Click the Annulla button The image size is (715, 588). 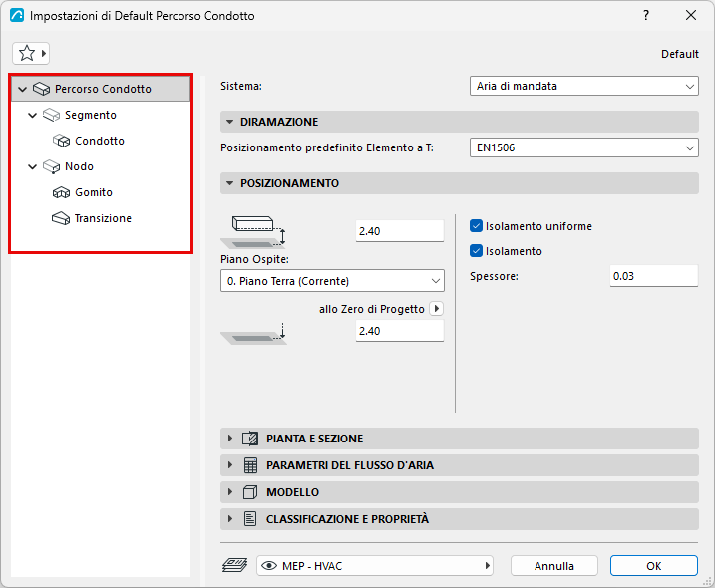(554, 566)
